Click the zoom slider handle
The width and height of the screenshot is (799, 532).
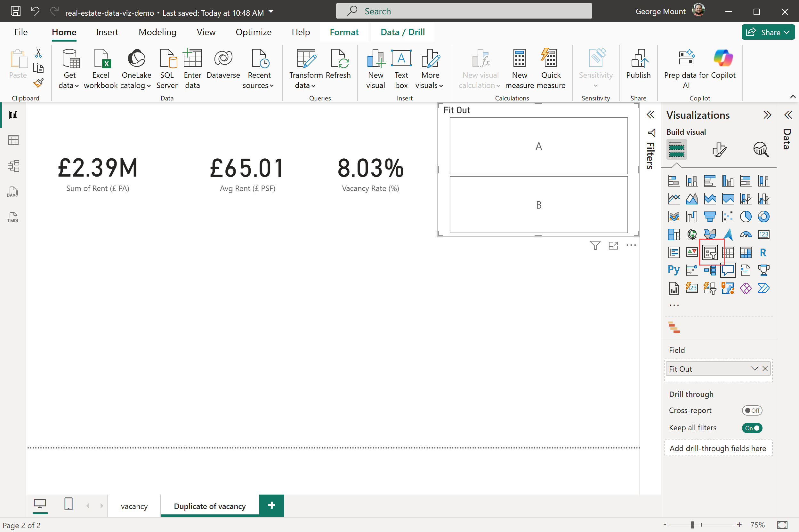(x=692, y=525)
